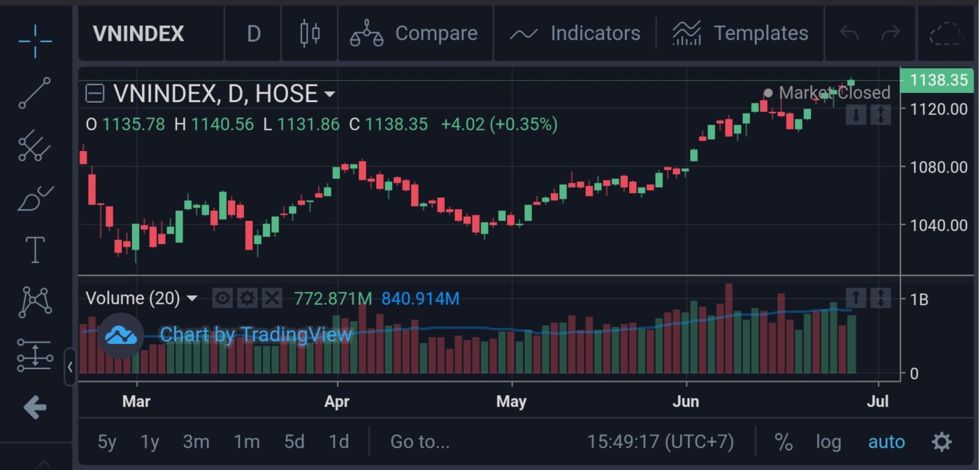The image size is (980, 470).
Task: Select the brush drawing tool
Action: click(36, 198)
